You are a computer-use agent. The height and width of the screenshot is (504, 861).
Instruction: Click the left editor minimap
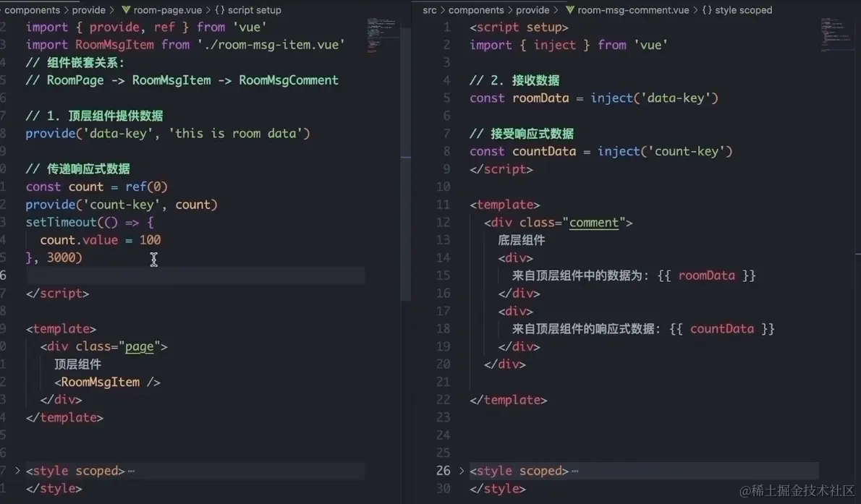tap(382, 35)
